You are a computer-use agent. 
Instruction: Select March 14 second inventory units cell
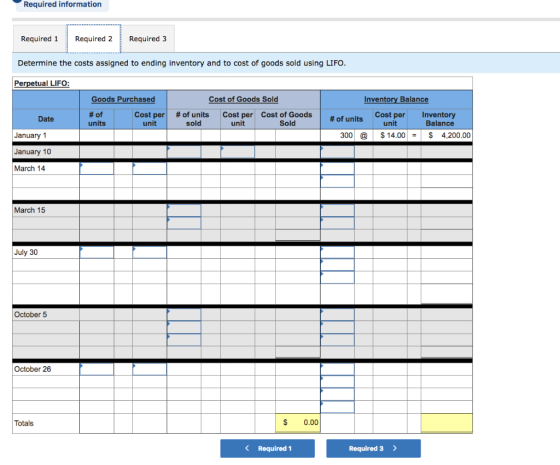(x=338, y=181)
